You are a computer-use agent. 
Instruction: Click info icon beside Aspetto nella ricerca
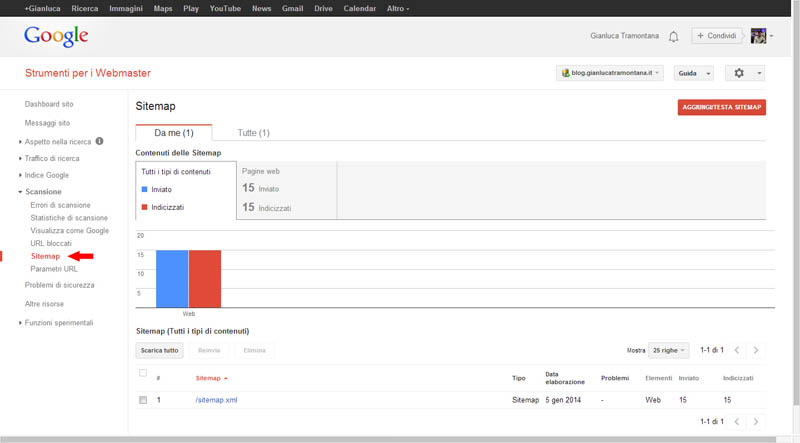[99, 141]
